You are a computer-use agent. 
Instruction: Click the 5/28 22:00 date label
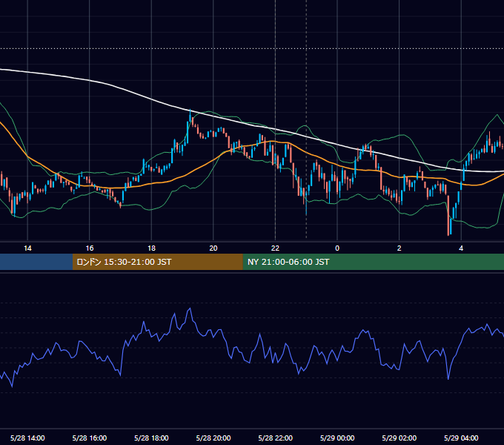(x=276, y=438)
